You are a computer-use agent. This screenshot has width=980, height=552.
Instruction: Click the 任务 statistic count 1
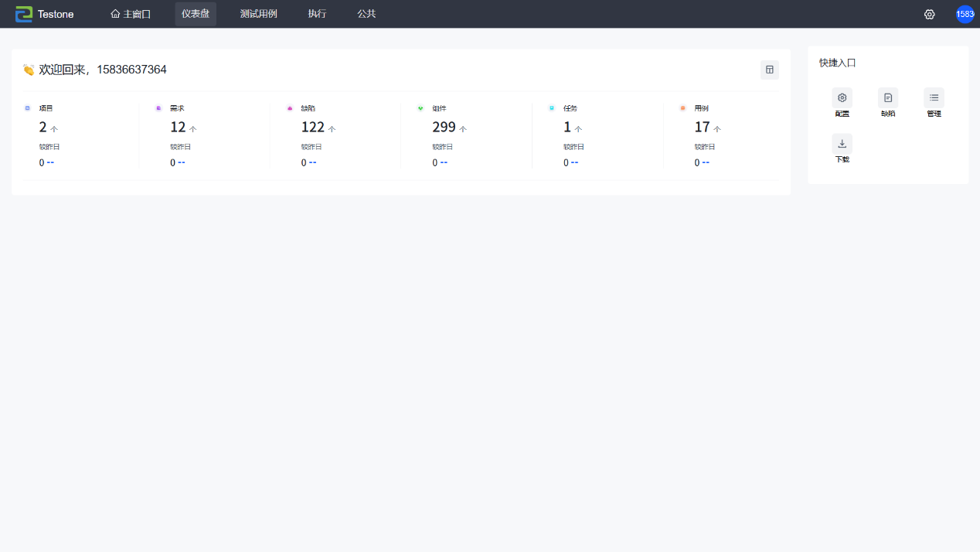tap(567, 128)
